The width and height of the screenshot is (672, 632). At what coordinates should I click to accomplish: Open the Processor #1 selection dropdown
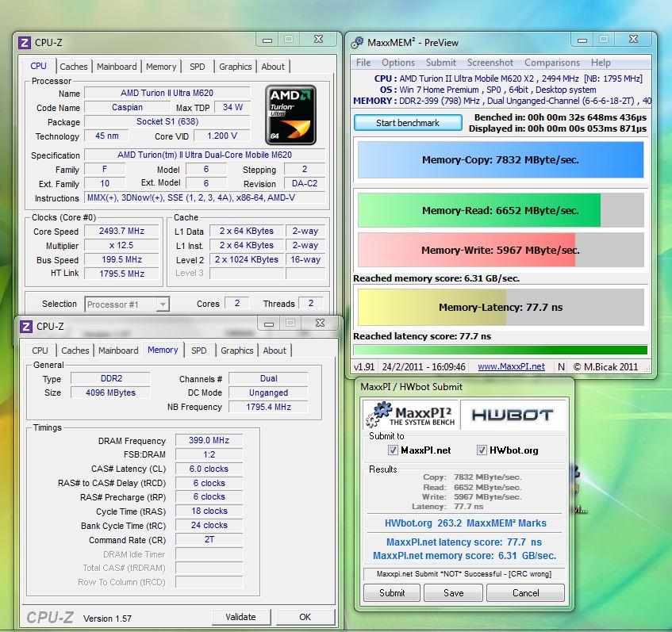coord(127,305)
